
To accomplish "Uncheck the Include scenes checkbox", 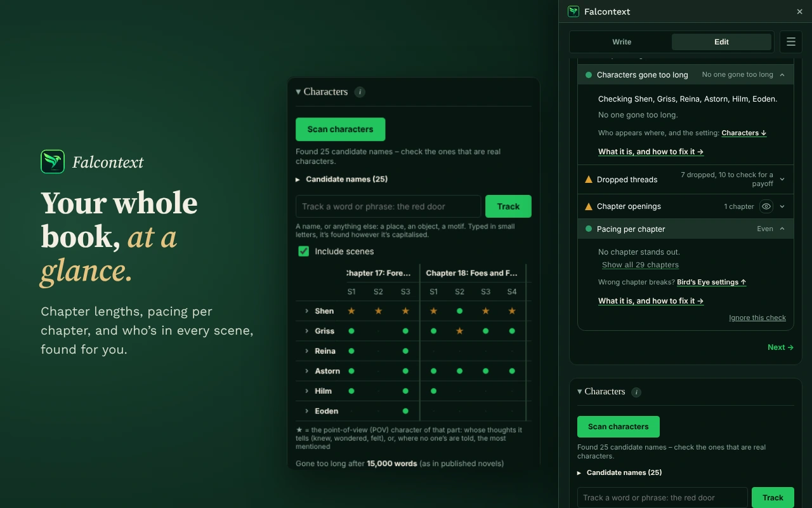I will click(x=304, y=251).
